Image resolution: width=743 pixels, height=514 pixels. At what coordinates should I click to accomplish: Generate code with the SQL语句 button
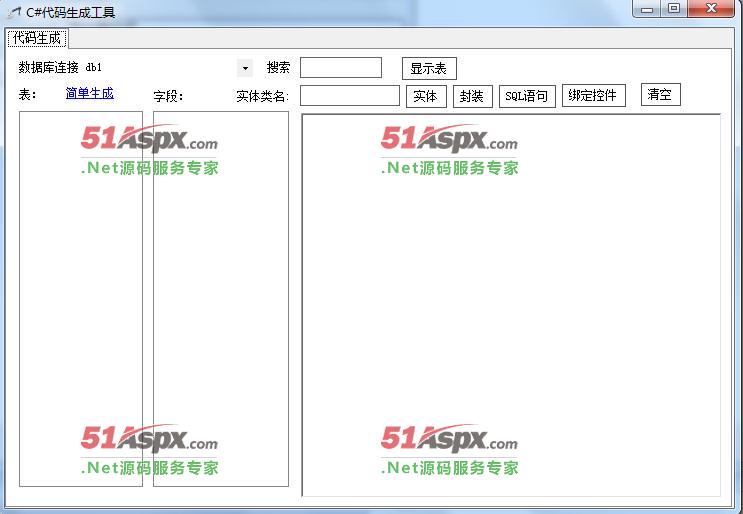(x=527, y=97)
